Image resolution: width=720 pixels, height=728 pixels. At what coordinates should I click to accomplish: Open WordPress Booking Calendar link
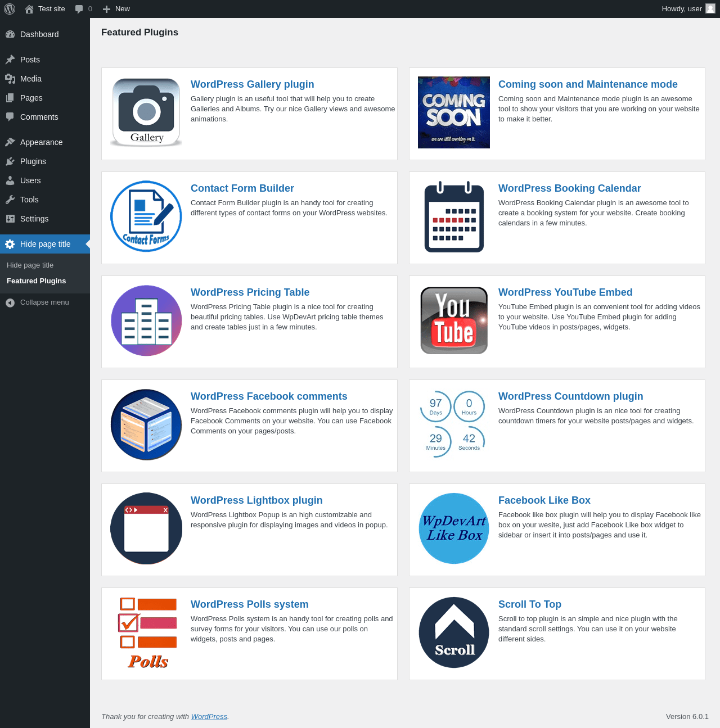(x=570, y=188)
